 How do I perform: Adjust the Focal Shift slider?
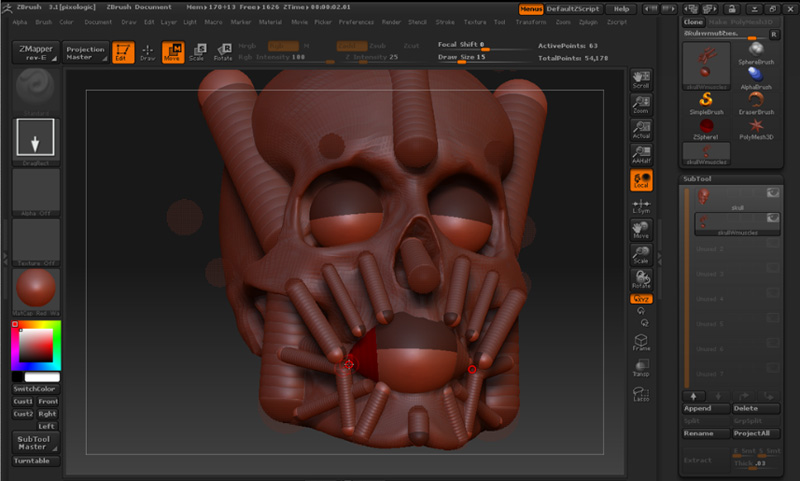482,45
